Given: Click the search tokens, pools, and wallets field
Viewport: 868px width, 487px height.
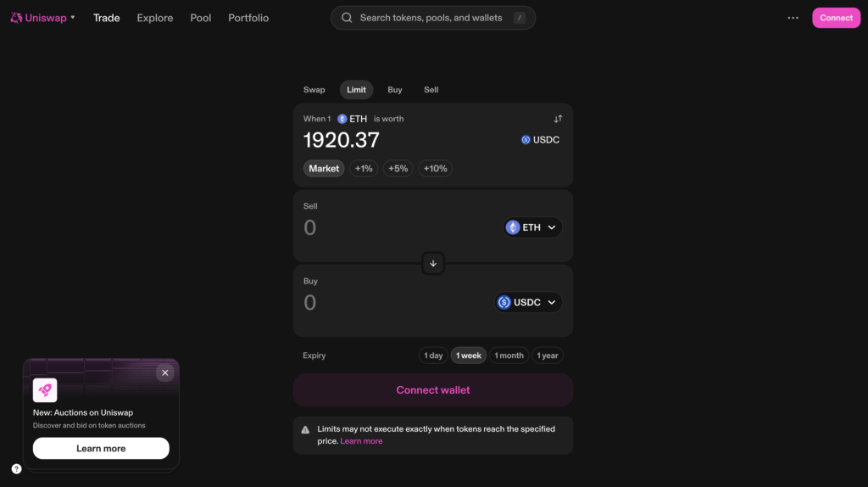Looking at the screenshot, I should pyautogui.click(x=432, y=18).
